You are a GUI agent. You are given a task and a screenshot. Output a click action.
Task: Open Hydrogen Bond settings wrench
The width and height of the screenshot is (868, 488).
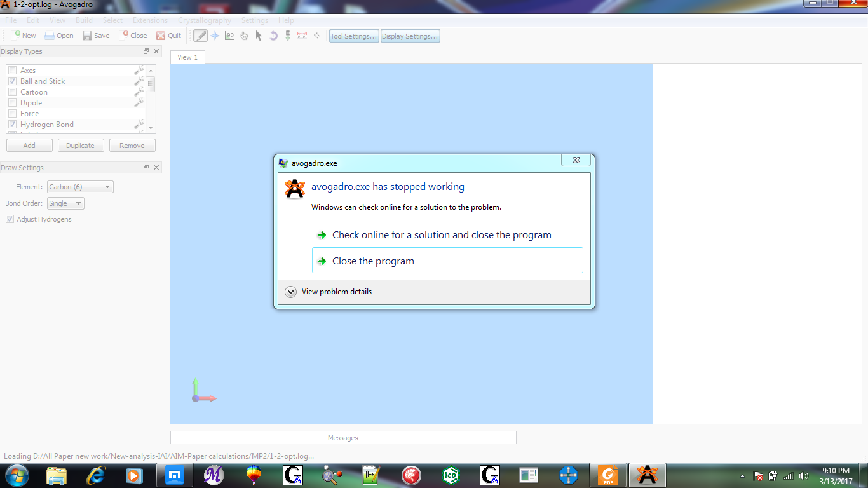pyautogui.click(x=139, y=124)
